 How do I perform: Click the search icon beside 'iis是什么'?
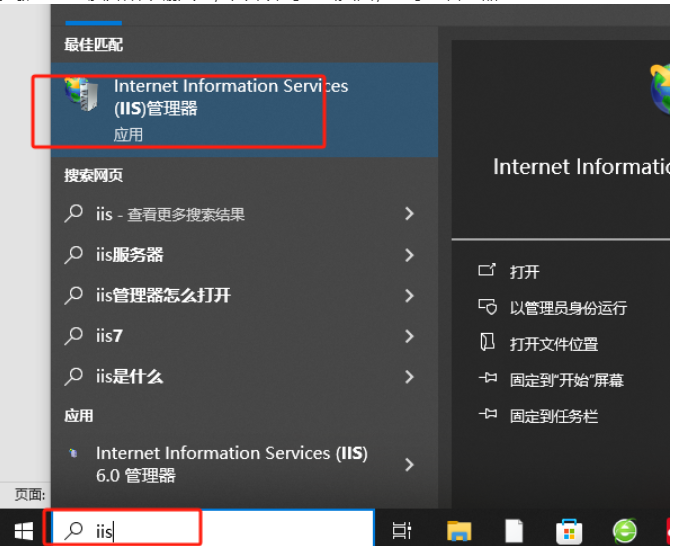pos(74,376)
